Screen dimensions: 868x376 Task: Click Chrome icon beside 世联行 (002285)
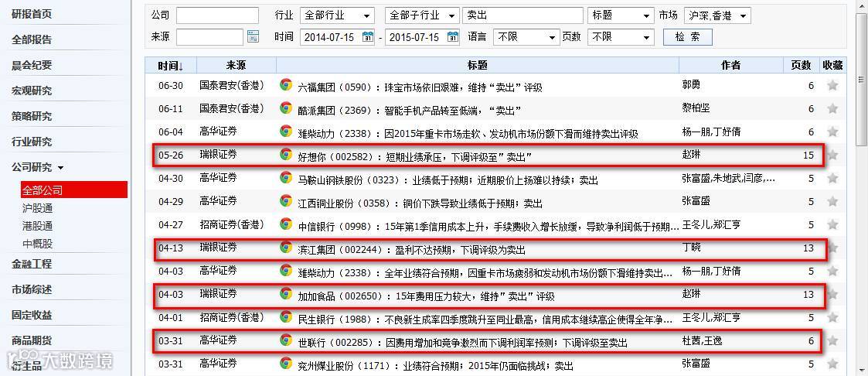tap(286, 340)
